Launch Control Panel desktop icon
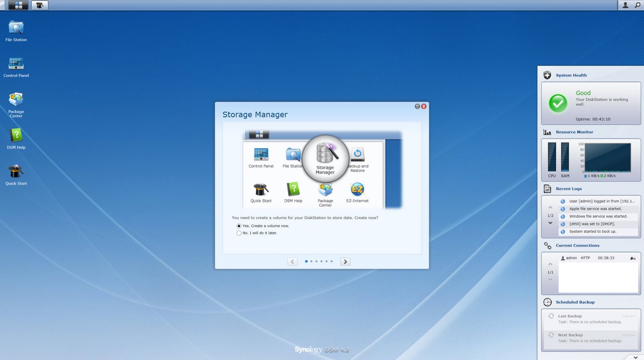Image resolution: width=644 pixels, height=360 pixels. point(16,67)
